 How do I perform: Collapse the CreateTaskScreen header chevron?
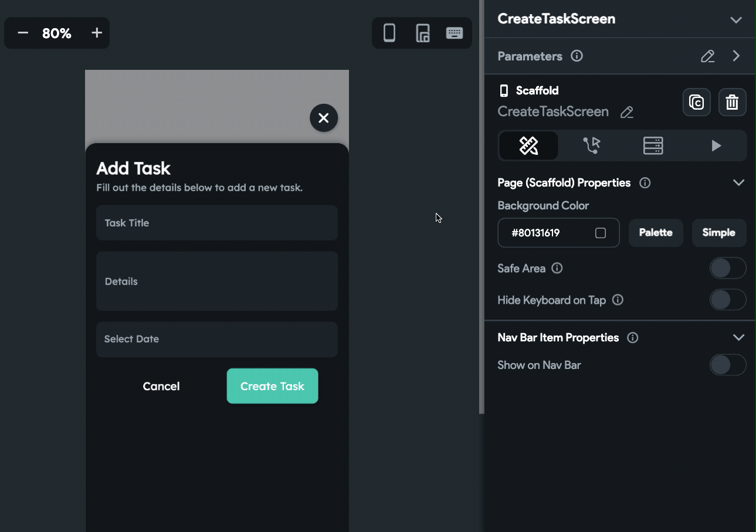pyautogui.click(x=736, y=19)
